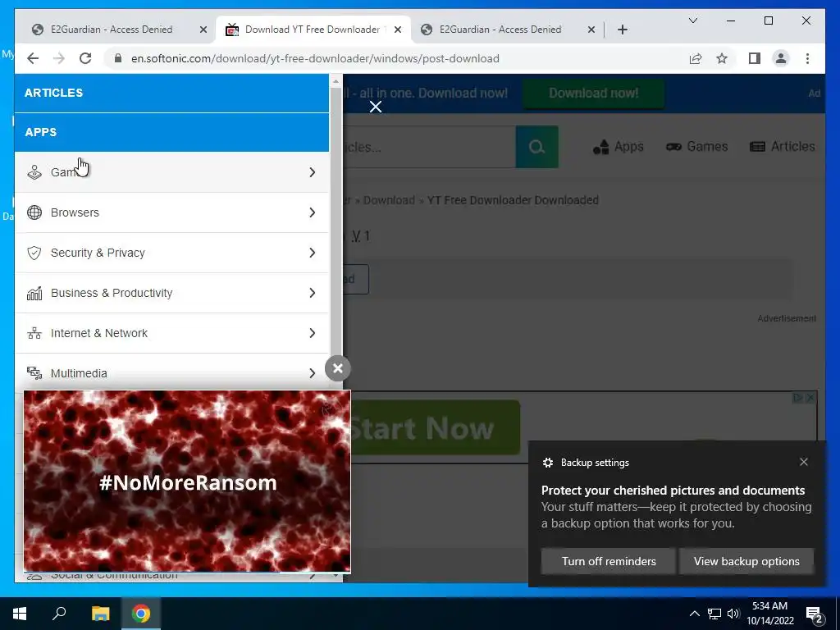This screenshot has width=840, height=630.
Task: Click the Games joystick icon
Action: tap(34, 172)
